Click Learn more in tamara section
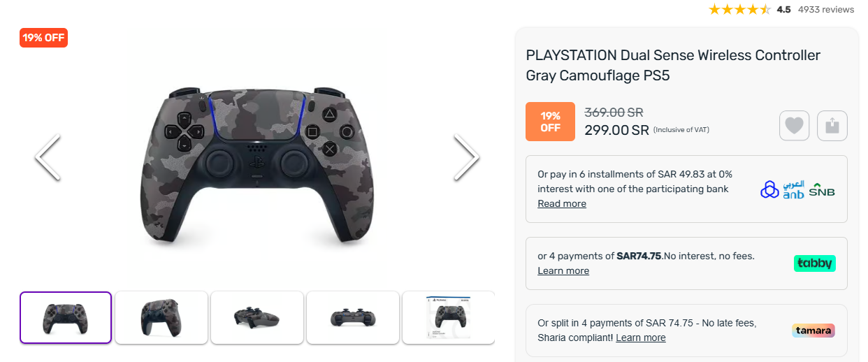The width and height of the screenshot is (868, 362). click(641, 338)
